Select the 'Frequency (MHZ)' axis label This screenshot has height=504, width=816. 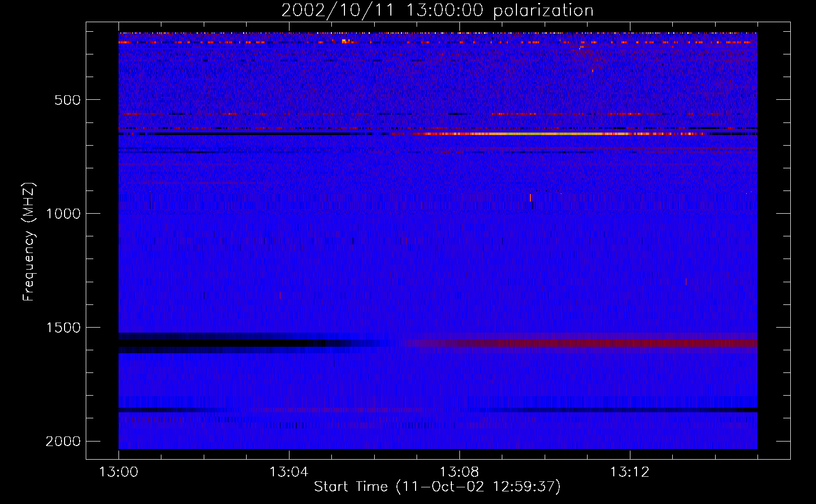tap(30, 242)
